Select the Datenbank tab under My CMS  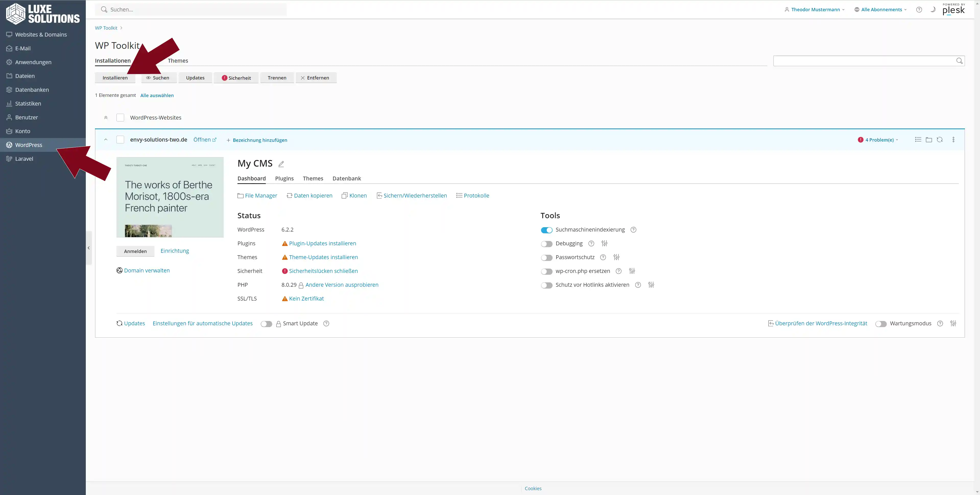pos(346,178)
